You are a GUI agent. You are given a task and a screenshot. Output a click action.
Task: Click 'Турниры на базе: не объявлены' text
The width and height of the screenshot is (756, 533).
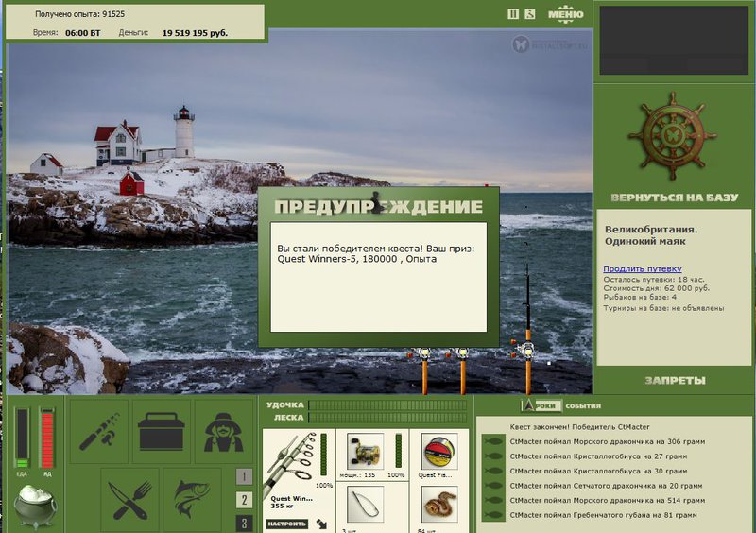[x=663, y=308]
